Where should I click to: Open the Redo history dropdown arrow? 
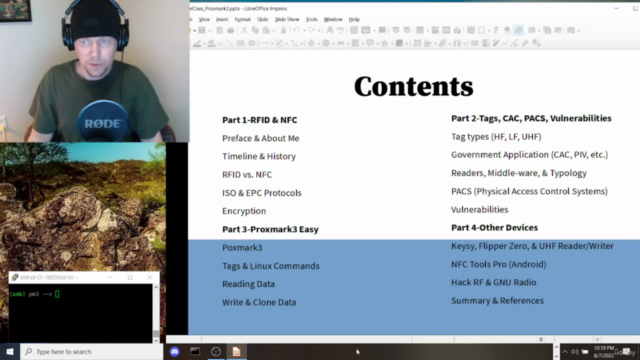point(319,31)
